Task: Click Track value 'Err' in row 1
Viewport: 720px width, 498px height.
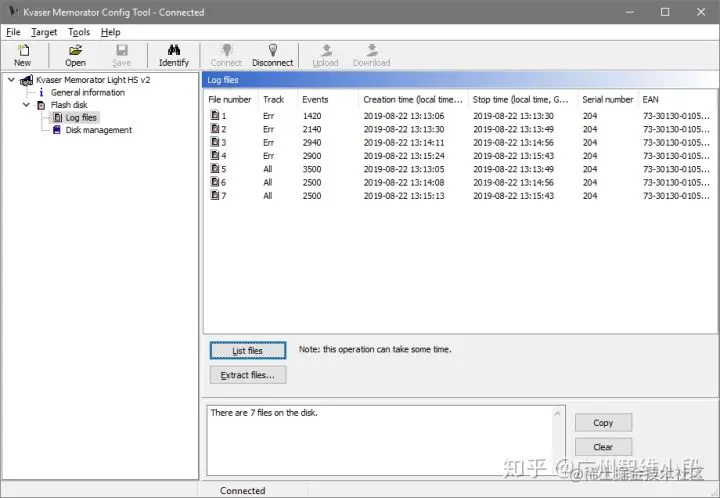Action: [x=269, y=116]
